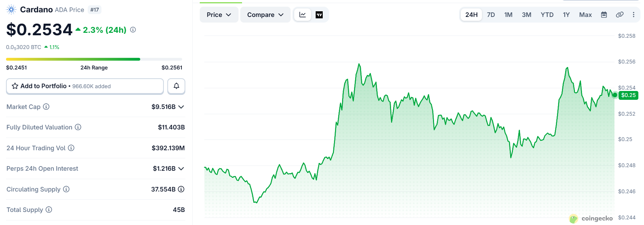
Task: Click the star icon in Add to Portfolio
Action: (x=15, y=86)
